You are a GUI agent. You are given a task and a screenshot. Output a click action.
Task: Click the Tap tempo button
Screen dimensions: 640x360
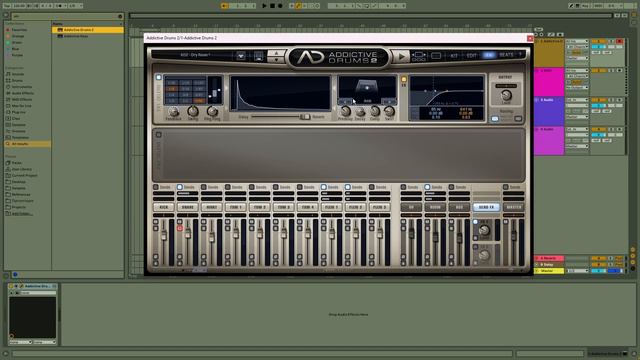[x=6, y=6]
